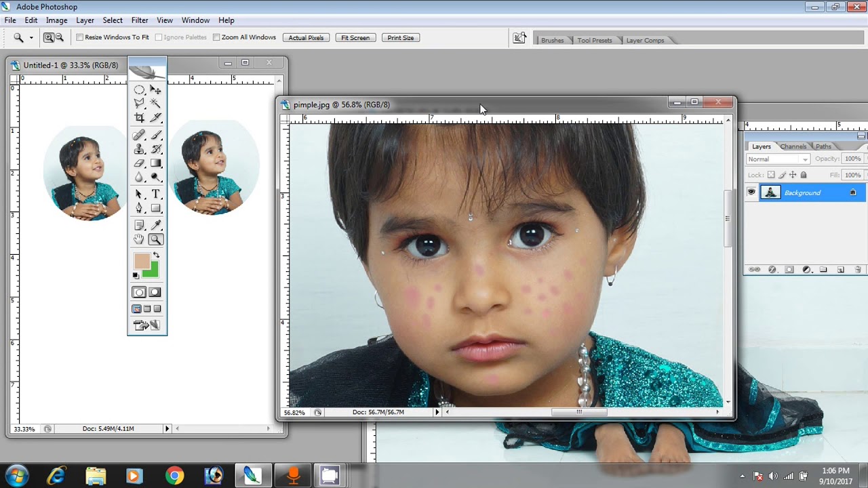This screenshot has width=868, height=488.
Task: Select the Clone Stamp tool
Action: pos(139,149)
